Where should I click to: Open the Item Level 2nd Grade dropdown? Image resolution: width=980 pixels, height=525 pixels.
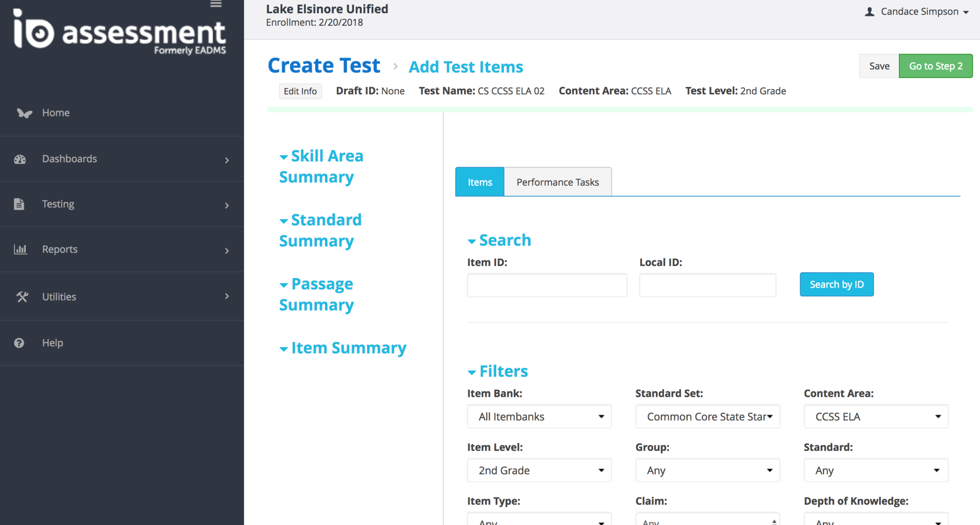coord(539,470)
